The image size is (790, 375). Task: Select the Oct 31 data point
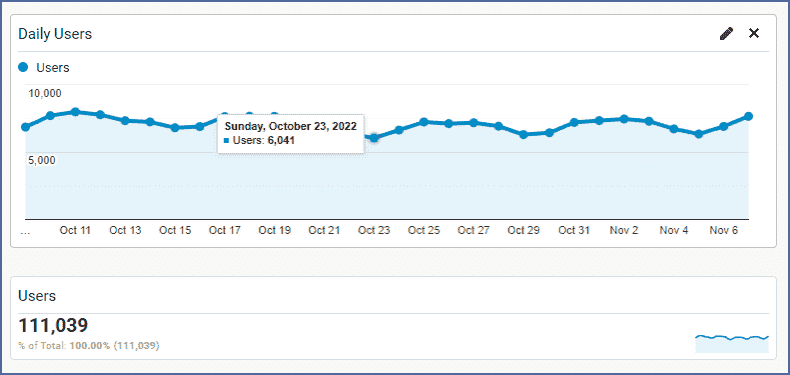tap(574, 122)
